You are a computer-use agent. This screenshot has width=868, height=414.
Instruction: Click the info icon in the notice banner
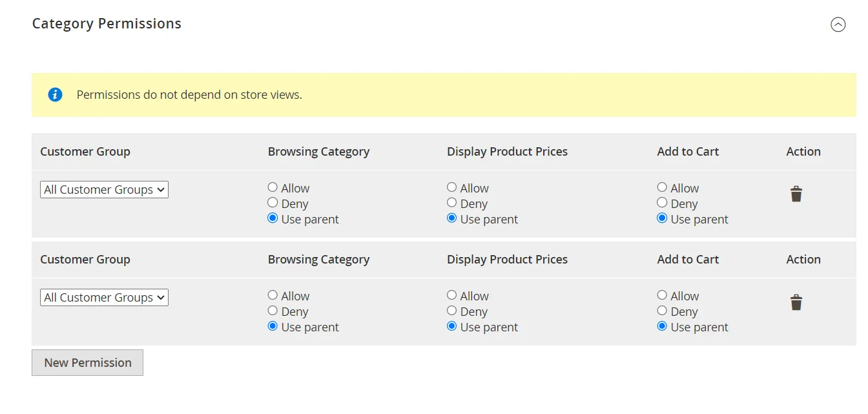click(x=55, y=94)
